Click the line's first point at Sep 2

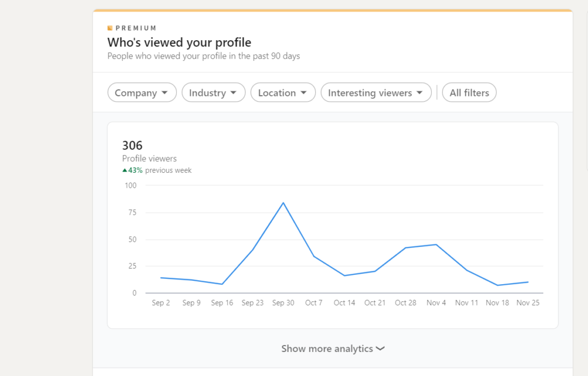click(161, 278)
